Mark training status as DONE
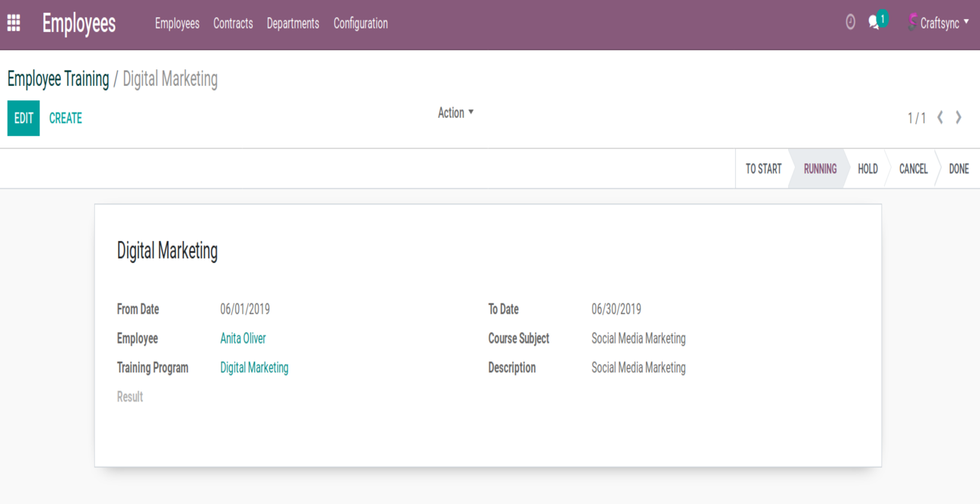This screenshot has width=980, height=504. pyautogui.click(x=959, y=169)
